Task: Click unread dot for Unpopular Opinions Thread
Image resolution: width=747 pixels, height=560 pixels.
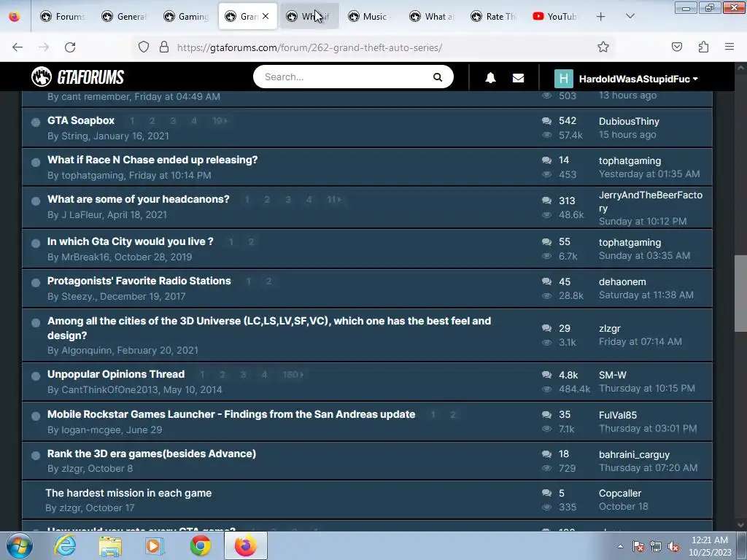Action: [x=36, y=376]
